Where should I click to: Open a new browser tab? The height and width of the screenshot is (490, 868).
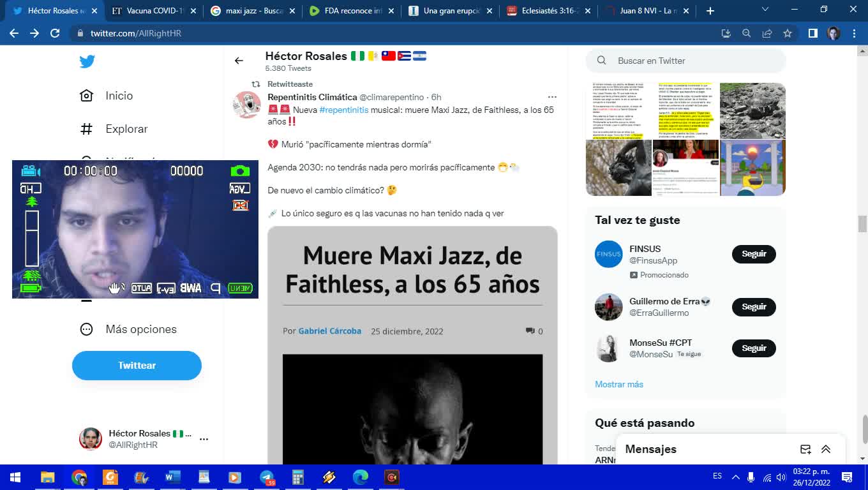click(x=710, y=11)
